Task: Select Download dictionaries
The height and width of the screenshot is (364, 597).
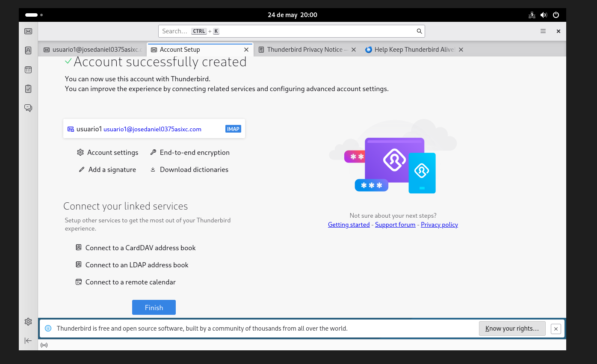Action: pos(189,170)
